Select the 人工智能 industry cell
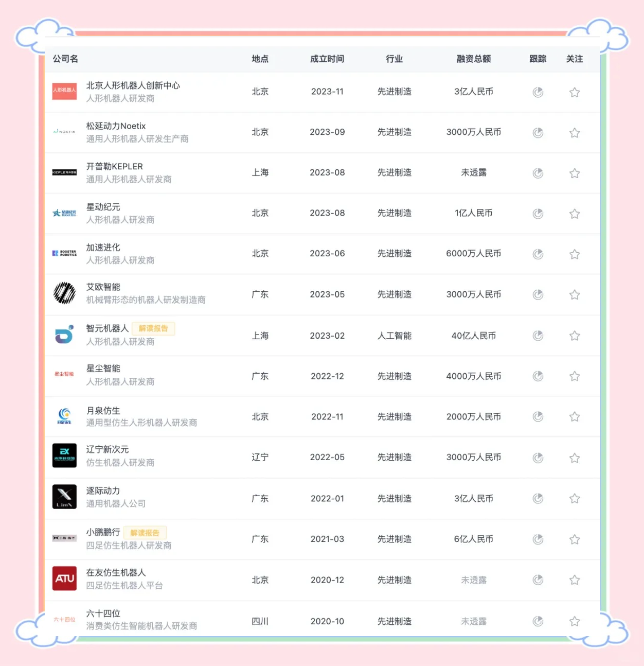 [395, 336]
